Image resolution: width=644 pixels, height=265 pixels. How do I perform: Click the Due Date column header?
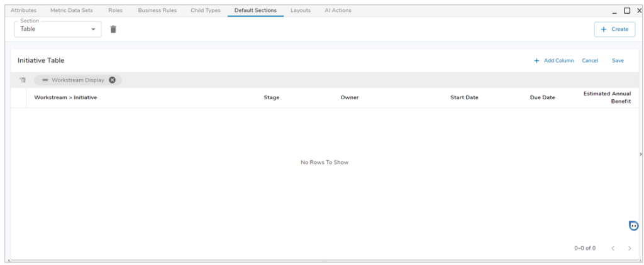[543, 97]
